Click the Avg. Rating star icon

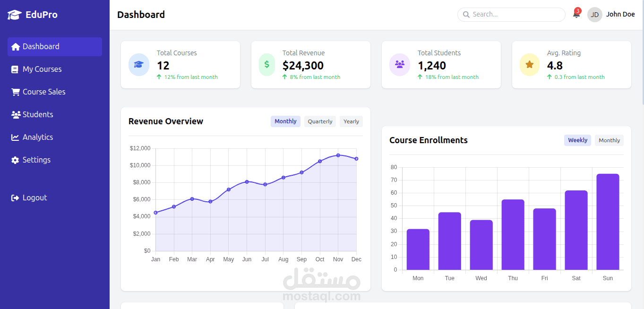[x=530, y=65]
